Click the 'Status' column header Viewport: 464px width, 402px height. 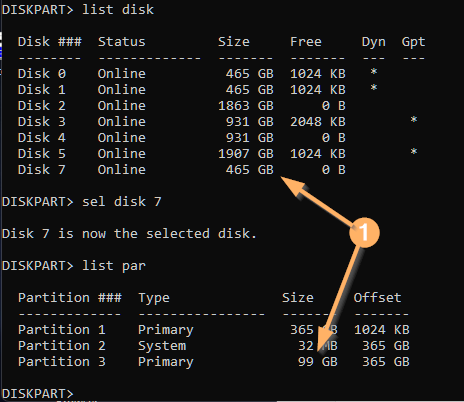122,42
